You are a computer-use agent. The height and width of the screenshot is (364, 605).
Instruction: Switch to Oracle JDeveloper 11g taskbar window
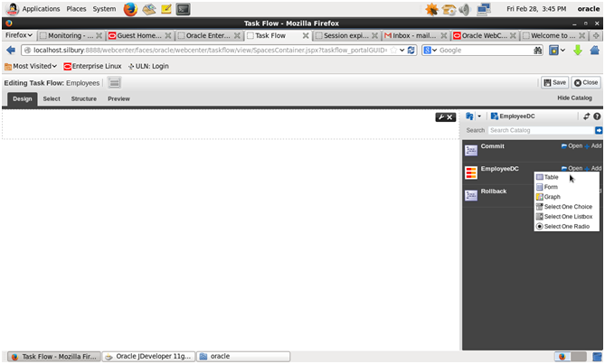point(148,357)
